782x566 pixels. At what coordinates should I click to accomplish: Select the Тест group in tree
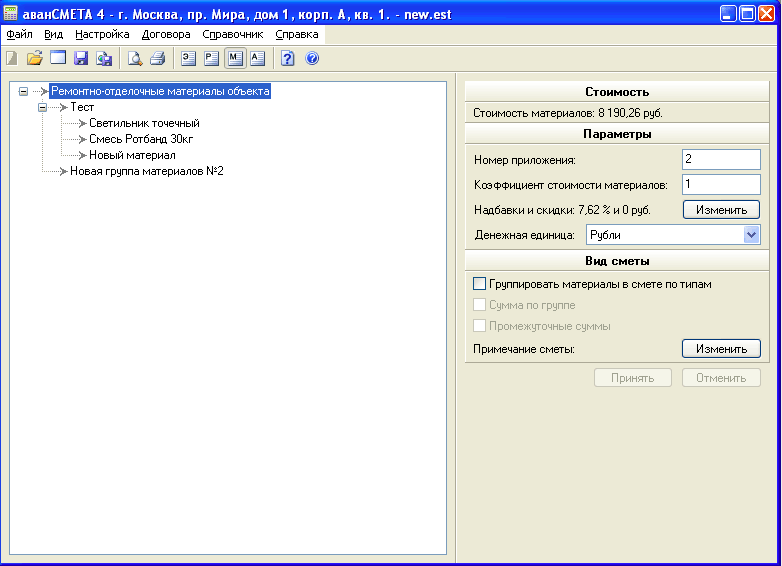click(82, 107)
